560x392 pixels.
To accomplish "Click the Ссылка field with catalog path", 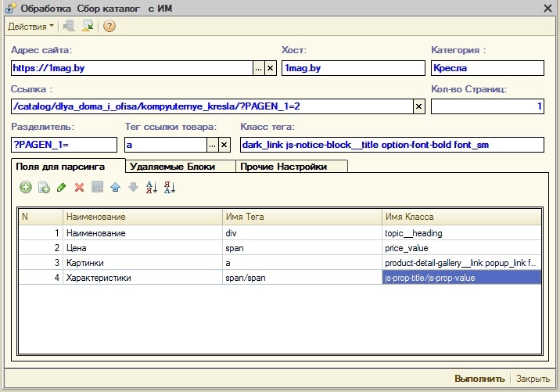I will click(x=212, y=106).
